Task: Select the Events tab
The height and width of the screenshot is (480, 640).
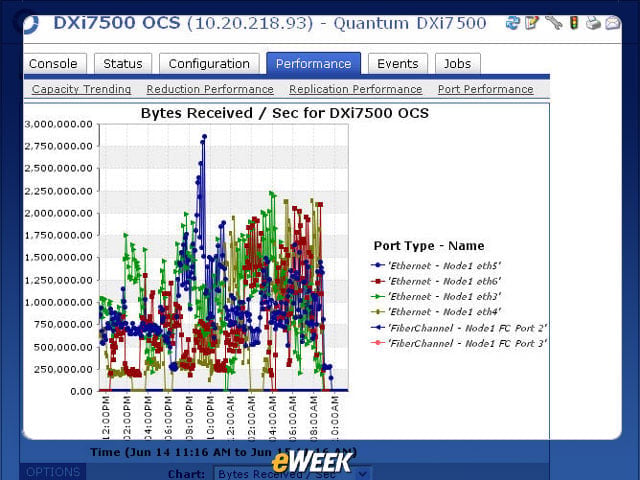Action: [x=398, y=64]
